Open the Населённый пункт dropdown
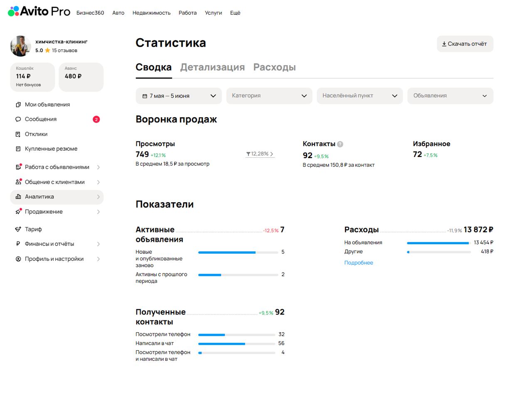This screenshot has height=399, width=532. (x=360, y=96)
